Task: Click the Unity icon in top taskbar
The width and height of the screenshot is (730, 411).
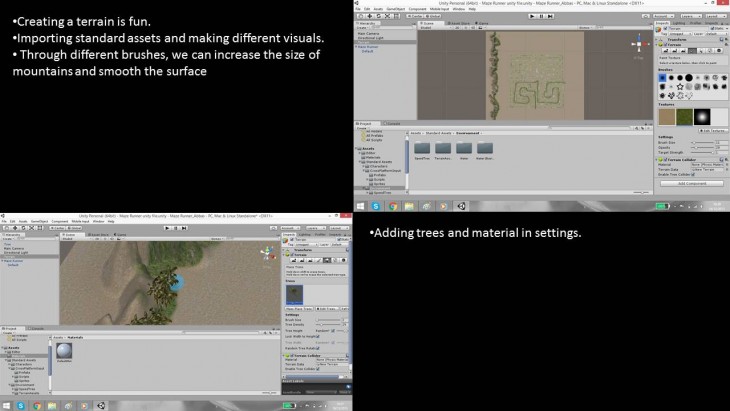Action: [x=461, y=205]
